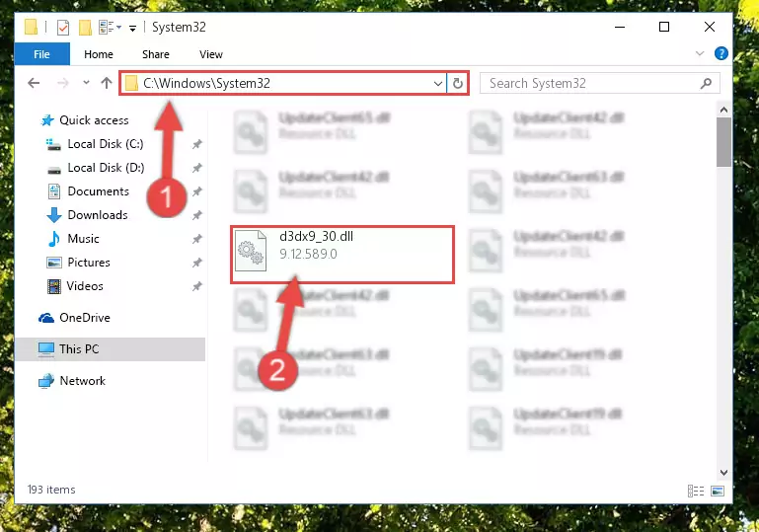Open the File ribbon tab
This screenshot has width=759, height=532.
coord(42,54)
